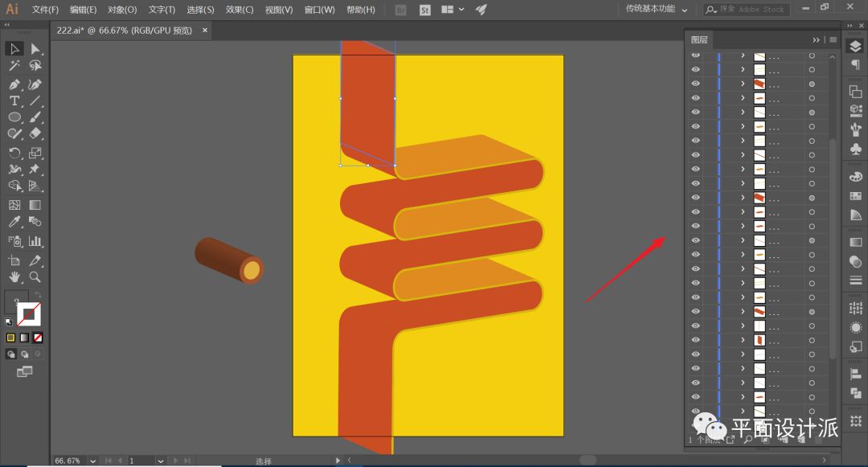Open the zoom level dropdown at 66.67%
The image size is (868, 467).
tap(93, 461)
